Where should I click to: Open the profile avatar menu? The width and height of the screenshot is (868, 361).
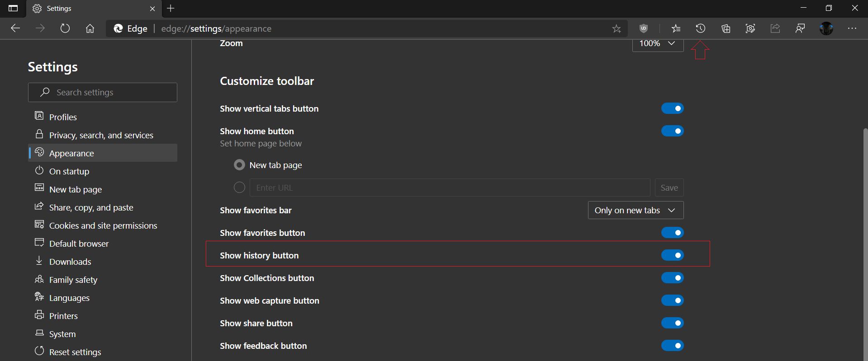(x=826, y=28)
